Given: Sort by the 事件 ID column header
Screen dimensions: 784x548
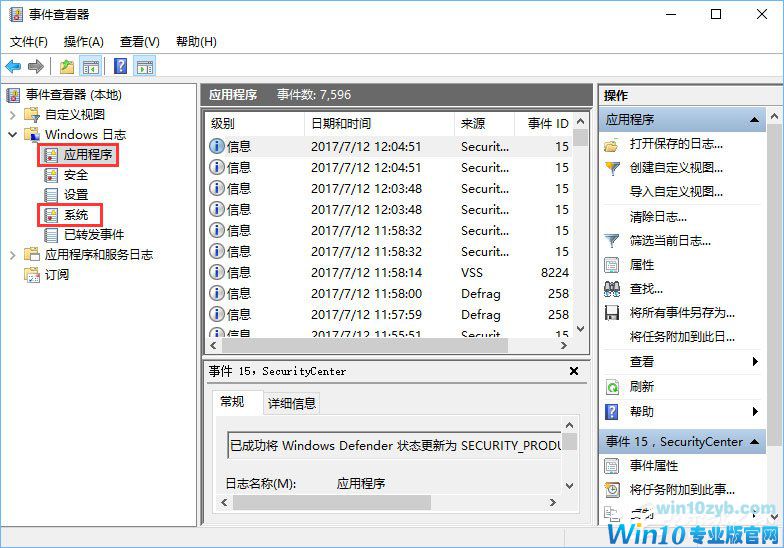Looking at the screenshot, I should [x=544, y=124].
